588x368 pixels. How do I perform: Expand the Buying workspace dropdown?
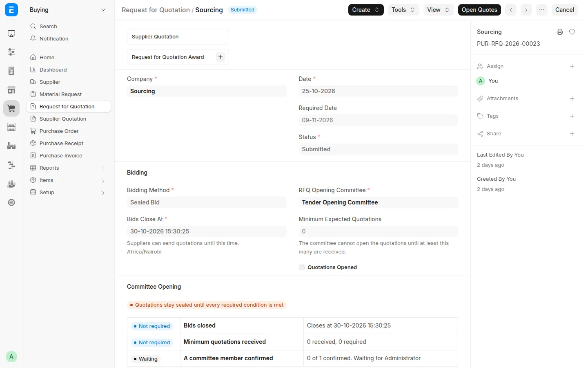click(x=103, y=10)
